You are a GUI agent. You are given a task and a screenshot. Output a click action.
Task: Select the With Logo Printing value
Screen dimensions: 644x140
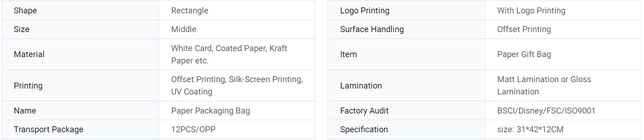(x=531, y=11)
